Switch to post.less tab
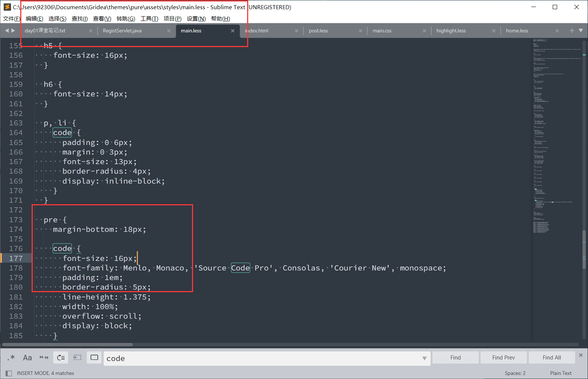Image resolution: width=588 pixels, height=379 pixels. pos(318,31)
